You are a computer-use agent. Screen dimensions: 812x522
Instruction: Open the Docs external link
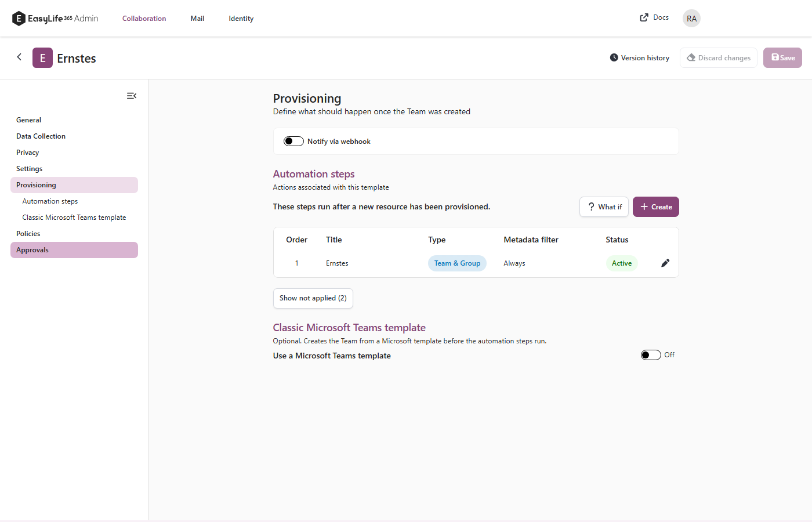pos(654,17)
